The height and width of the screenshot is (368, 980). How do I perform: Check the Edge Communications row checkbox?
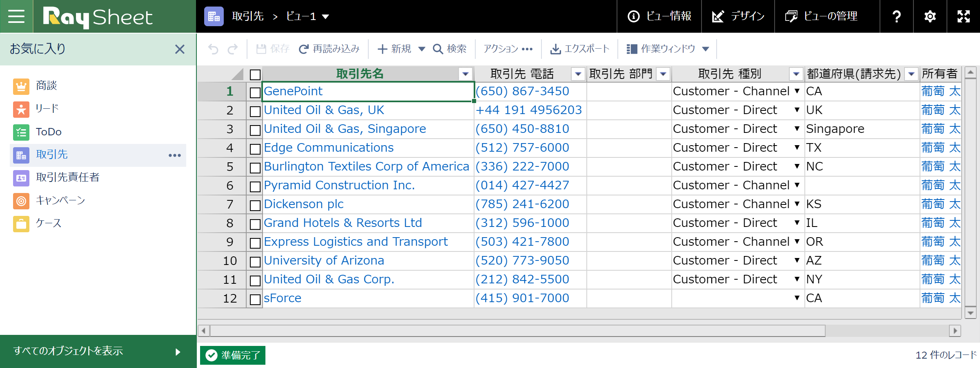(x=255, y=149)
